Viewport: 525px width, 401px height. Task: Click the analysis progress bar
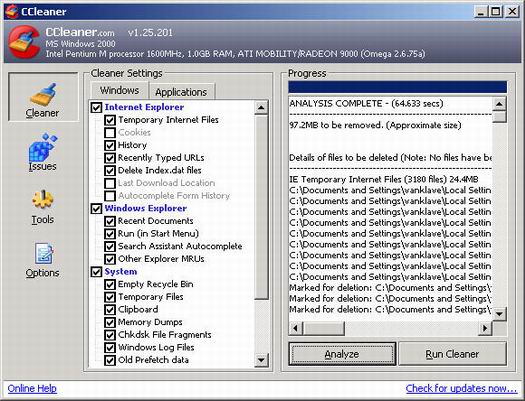tap(397, 87)
